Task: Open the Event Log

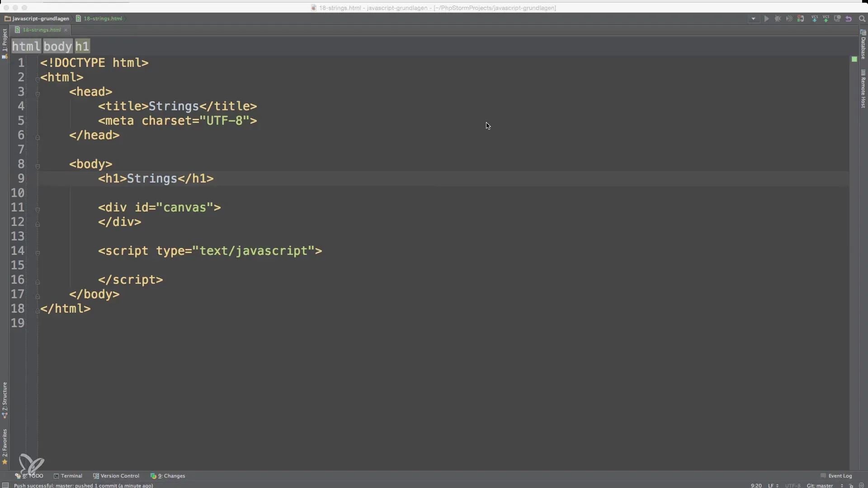Action: (x=836, y=476)
